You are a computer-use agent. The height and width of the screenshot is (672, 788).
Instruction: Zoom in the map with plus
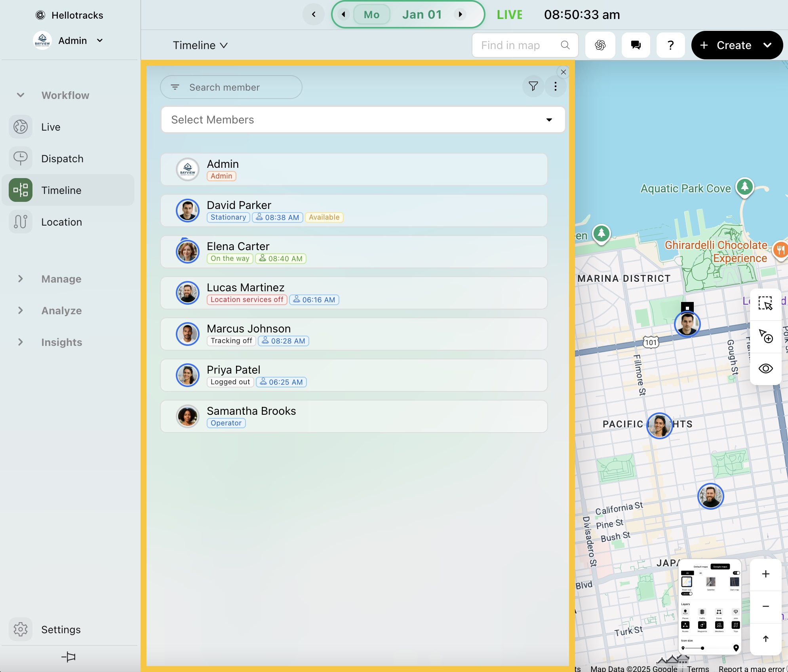coord(765,574)
